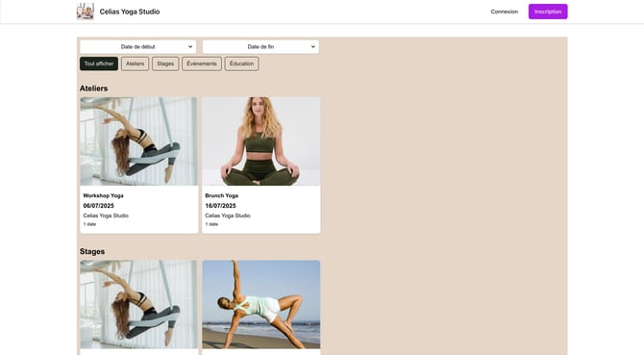Click the purple Inscription button
This screenshot has height=355, width=644.
click(x=548, y=12)
